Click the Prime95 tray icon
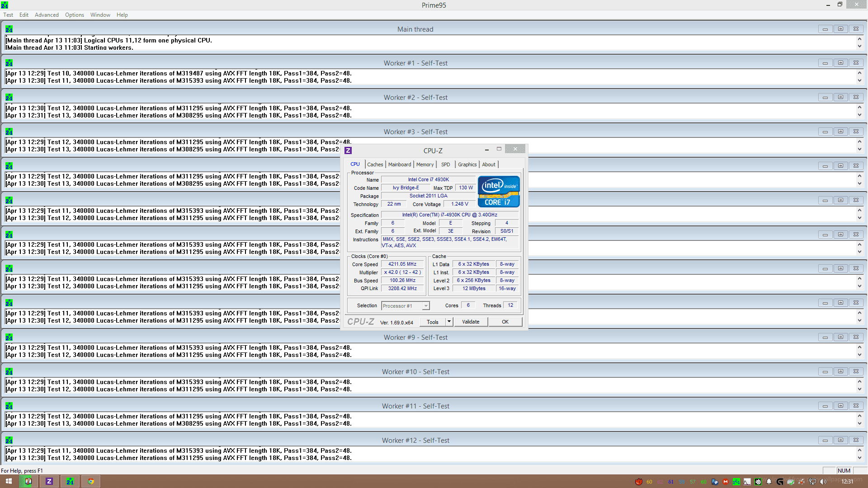Screen dimensions: 868x488 click(x=736, y=482)
